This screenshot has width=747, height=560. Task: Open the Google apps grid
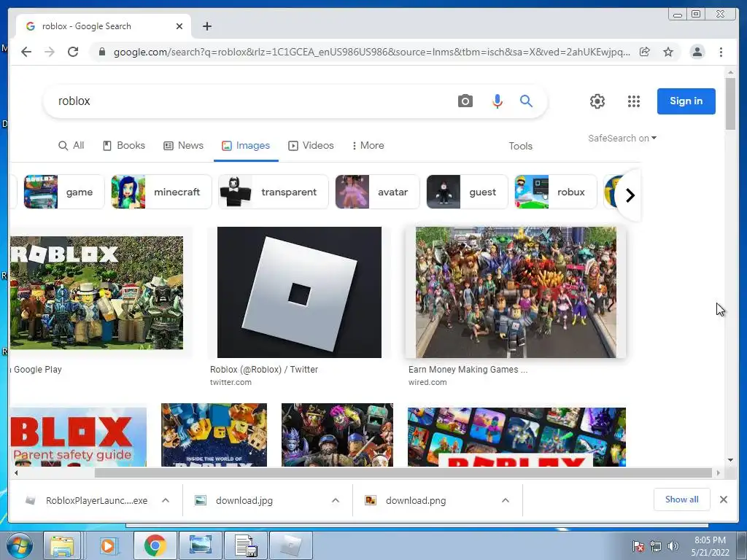634,101
